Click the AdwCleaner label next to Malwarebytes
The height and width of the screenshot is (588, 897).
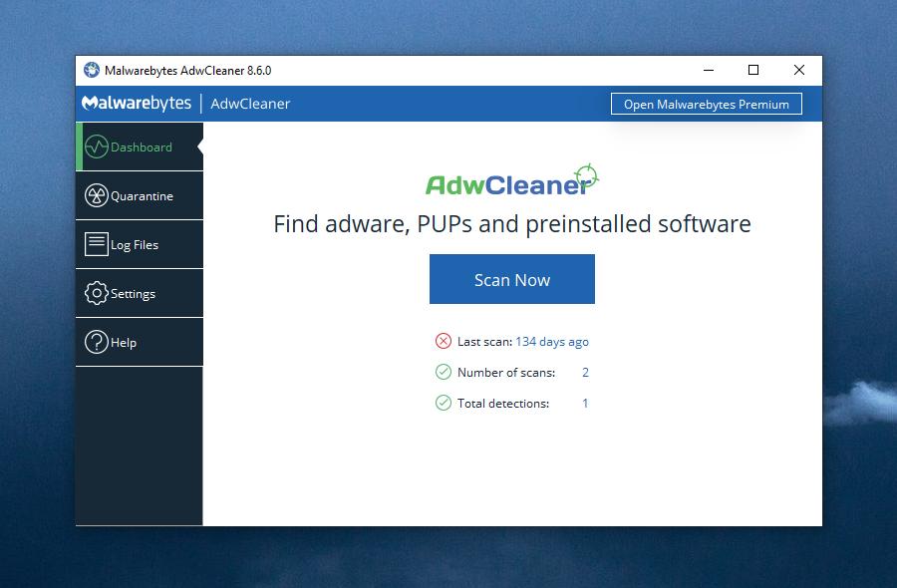click(x=250, y=103)
